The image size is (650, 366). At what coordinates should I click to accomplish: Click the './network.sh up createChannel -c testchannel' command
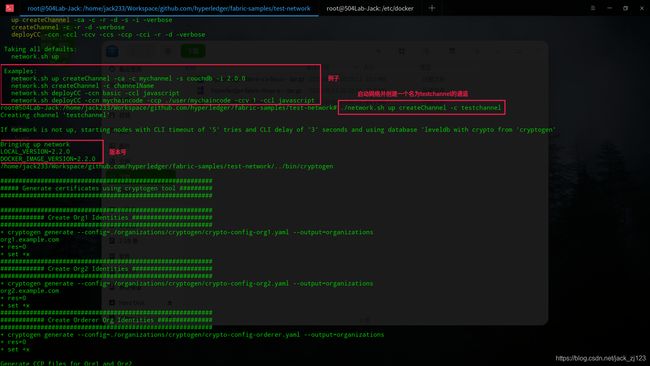tap(422, 108)
